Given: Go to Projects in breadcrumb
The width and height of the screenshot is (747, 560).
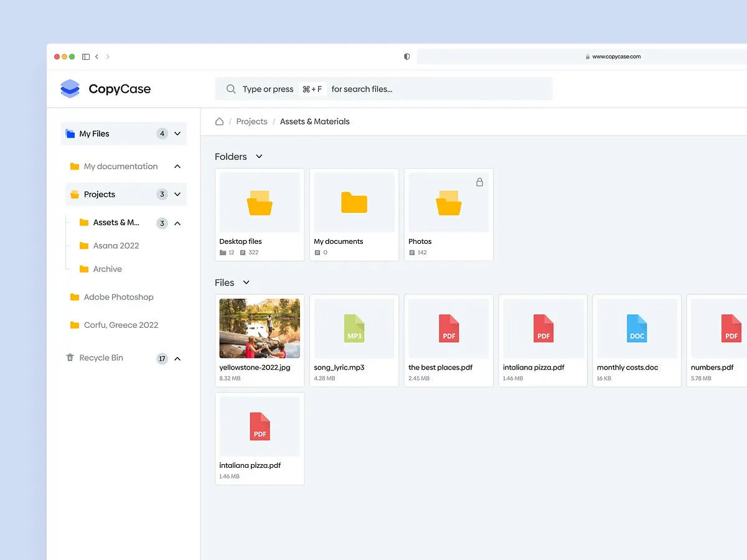Looking at the screenshot, I should coord(251,121).
